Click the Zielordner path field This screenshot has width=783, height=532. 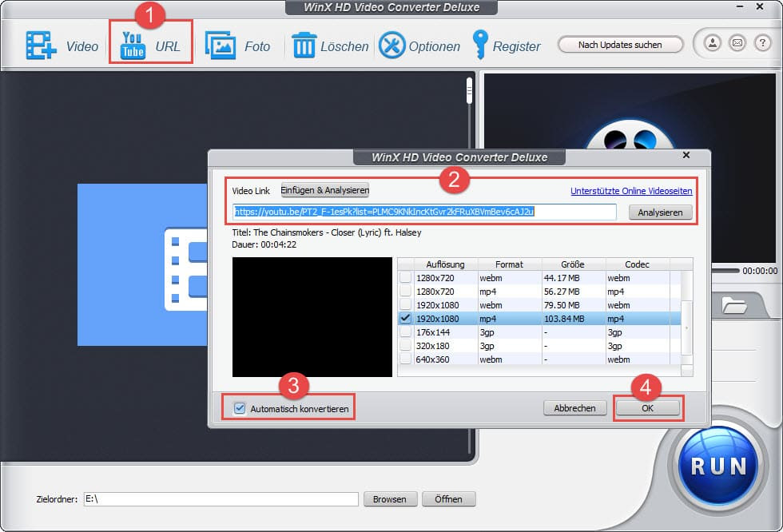click(x=221, y=499)
